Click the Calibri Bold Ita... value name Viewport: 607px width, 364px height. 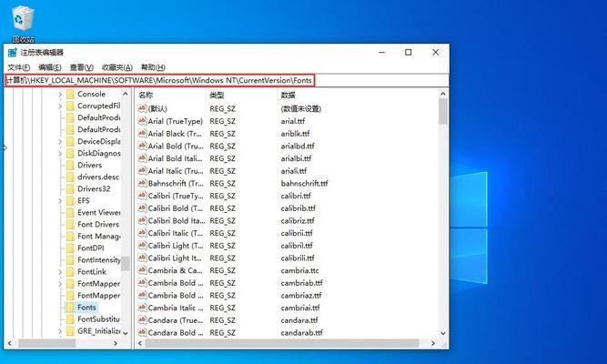point(177,221)
